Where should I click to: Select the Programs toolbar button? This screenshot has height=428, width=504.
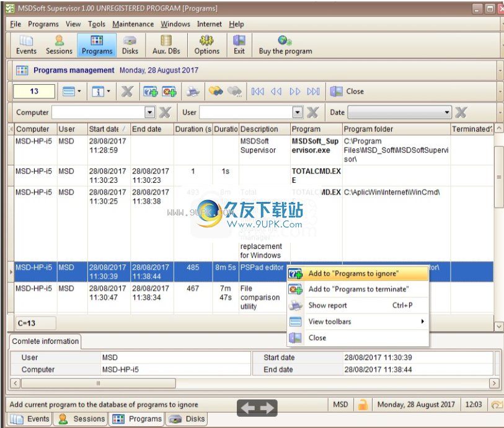click(97, 45)
